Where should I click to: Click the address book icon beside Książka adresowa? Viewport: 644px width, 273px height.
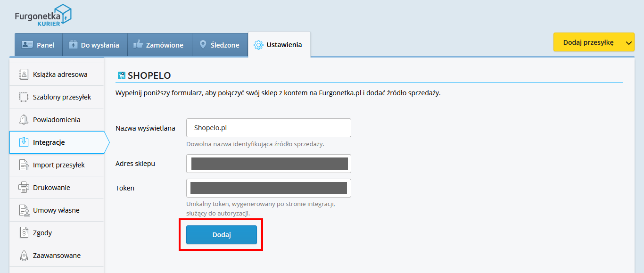click(x=24, y=74)
